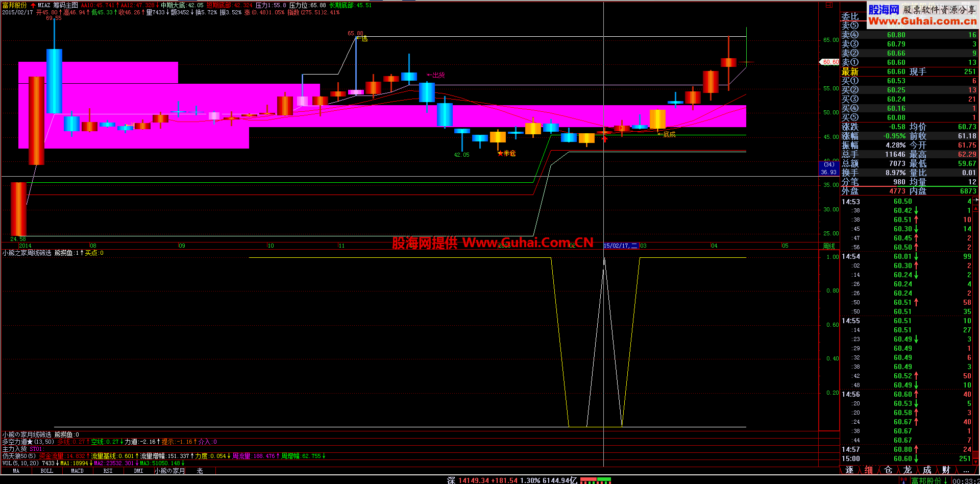Click the 逃 escape signal marker near 65.88

(x=362, y=38)
